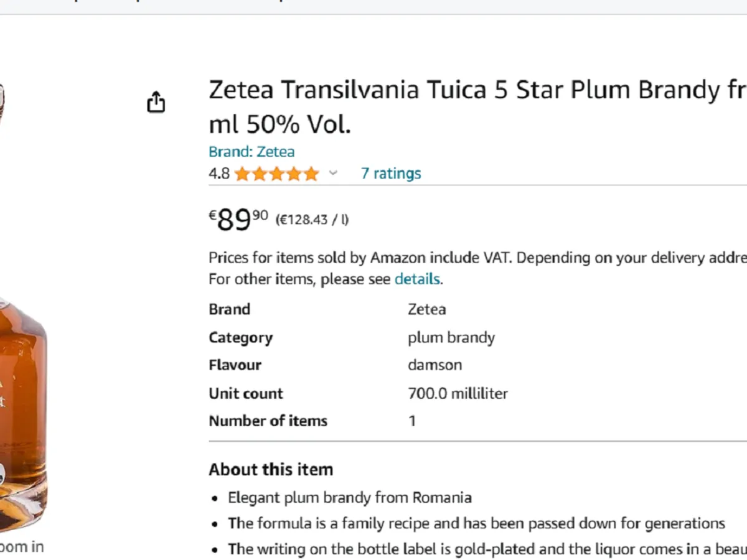Click the "About this item" heading

coord(271,469)
